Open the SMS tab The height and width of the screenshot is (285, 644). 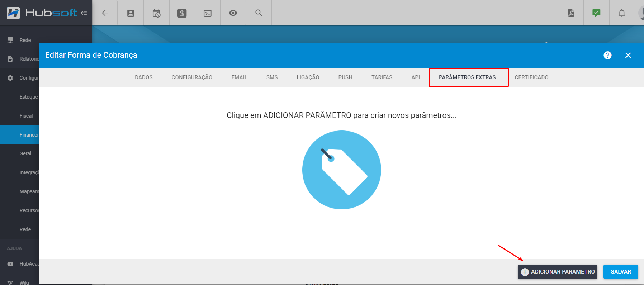pos(272,77)
